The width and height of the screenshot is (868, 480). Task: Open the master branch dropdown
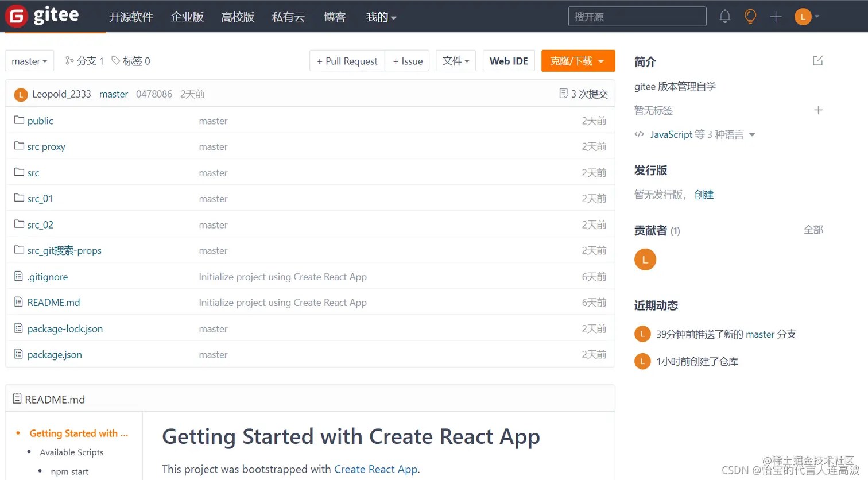[29, 61]
